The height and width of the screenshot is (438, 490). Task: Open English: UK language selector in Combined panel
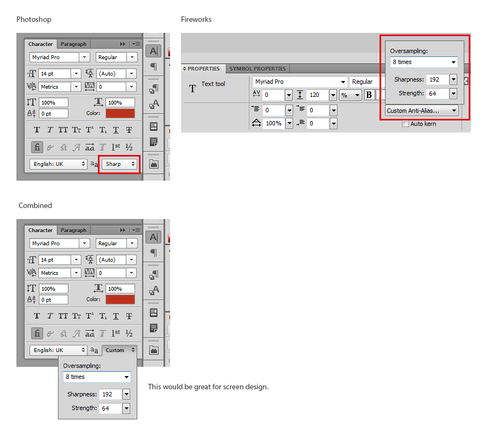(58, 350)
